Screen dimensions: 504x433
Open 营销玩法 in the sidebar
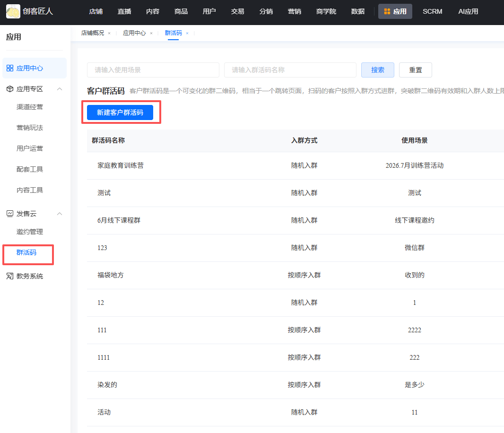point(30,128)
